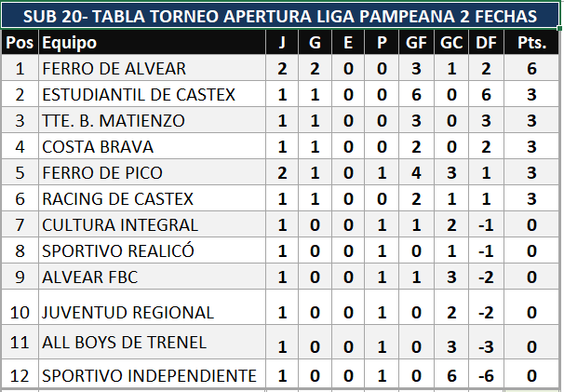Image resolution: width=564 pixels, height=392 pixels.
Task: Click the FERRO DE ALVEAR team cell
Action: [x=152, y=68]
